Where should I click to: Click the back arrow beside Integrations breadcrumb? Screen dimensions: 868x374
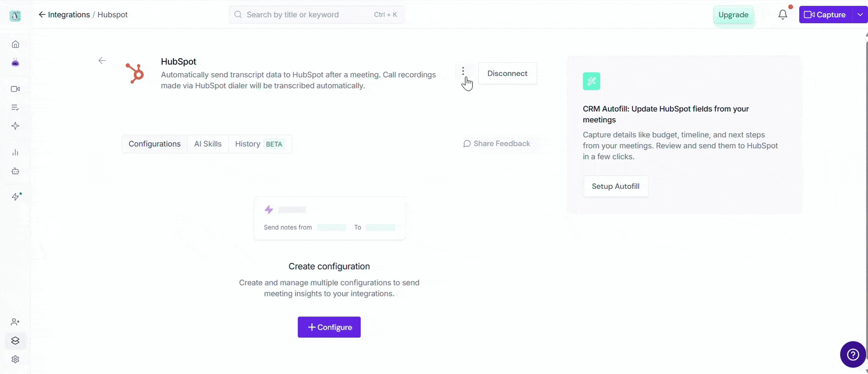click(x=42, y=14)
